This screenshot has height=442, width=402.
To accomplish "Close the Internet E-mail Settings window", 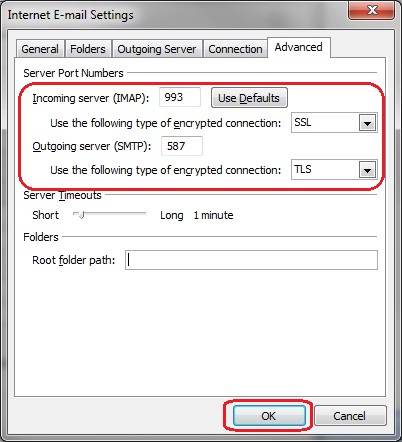I will 372,11.
